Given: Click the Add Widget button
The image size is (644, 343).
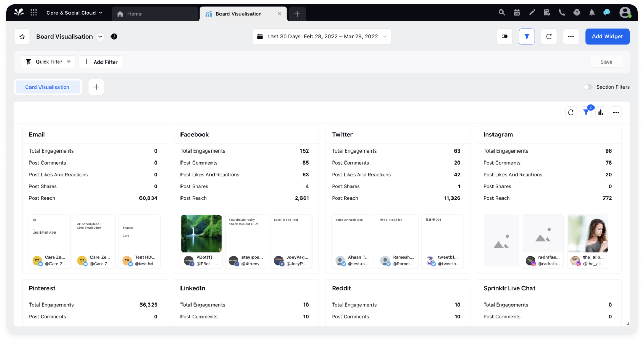Looking at the screenshot, I should point(607,36).
